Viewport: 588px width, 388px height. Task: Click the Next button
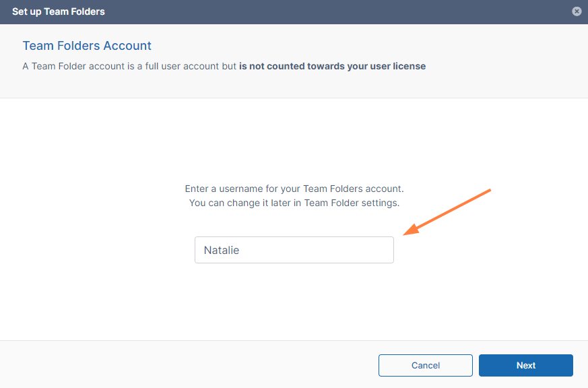click(525, 365)
